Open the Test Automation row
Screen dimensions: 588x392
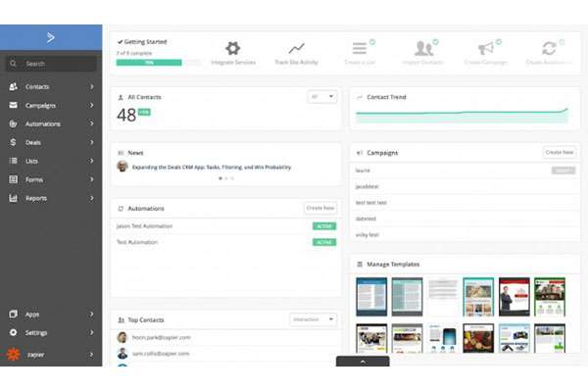pyautogui.click(x=225, y=242)
